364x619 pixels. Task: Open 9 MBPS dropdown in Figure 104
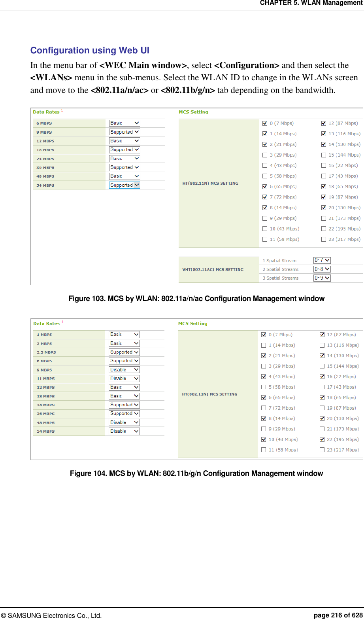tap(124, 370)
